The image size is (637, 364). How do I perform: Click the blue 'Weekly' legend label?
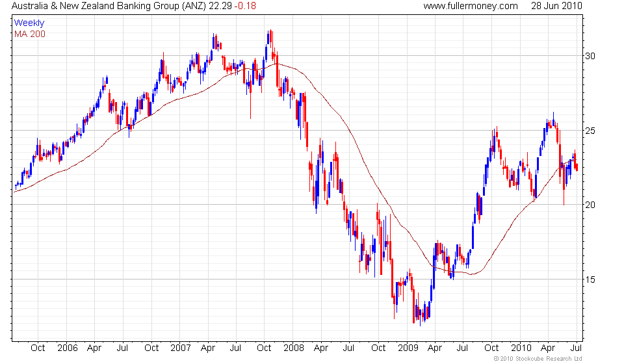[x=29, y=23]
